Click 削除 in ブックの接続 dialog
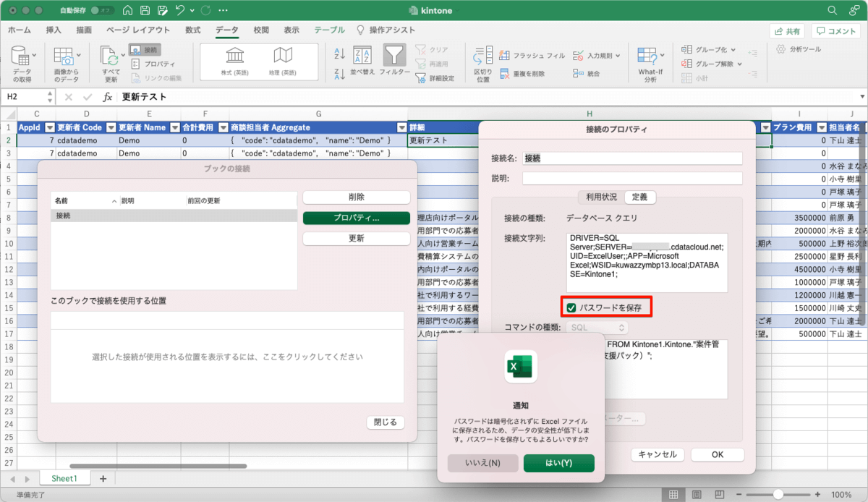Image resolution: width=868 pixels, height=502 pixels. [357, 197]
